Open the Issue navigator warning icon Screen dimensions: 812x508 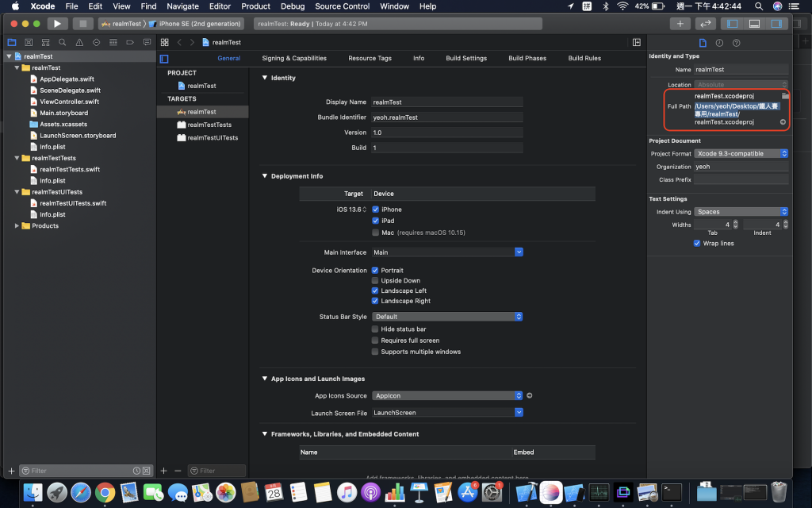pyautogui.click(x=79, y=43)
